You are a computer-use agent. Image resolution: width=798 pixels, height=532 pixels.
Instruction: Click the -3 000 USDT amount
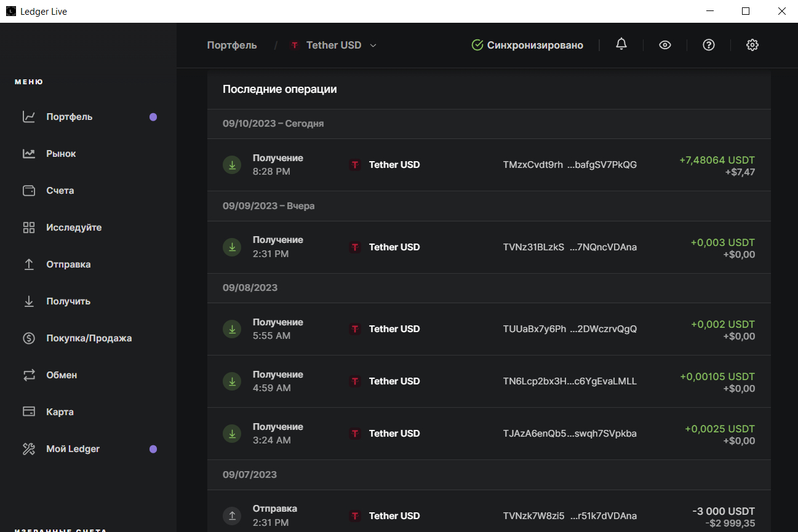click(724, 511)
